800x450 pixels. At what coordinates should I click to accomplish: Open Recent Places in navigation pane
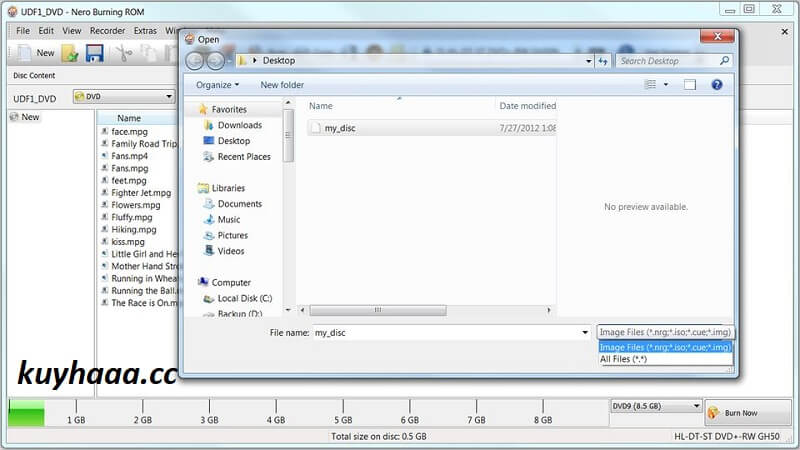point(244,157)
